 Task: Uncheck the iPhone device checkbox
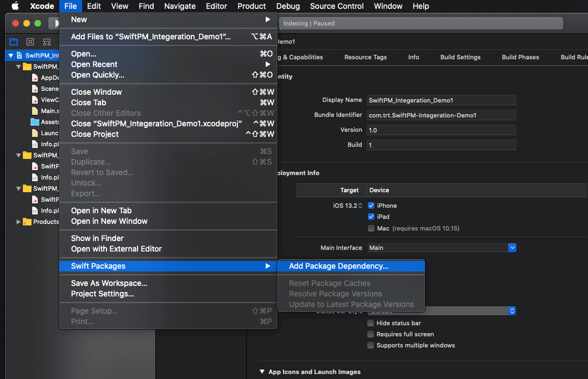click(x=371, y=206)
